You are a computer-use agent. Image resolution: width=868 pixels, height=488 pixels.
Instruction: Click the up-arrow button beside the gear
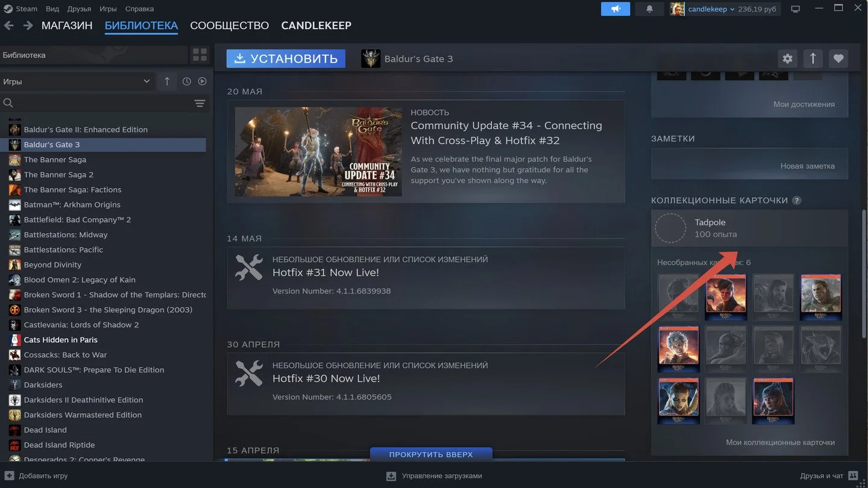point(813,58)
